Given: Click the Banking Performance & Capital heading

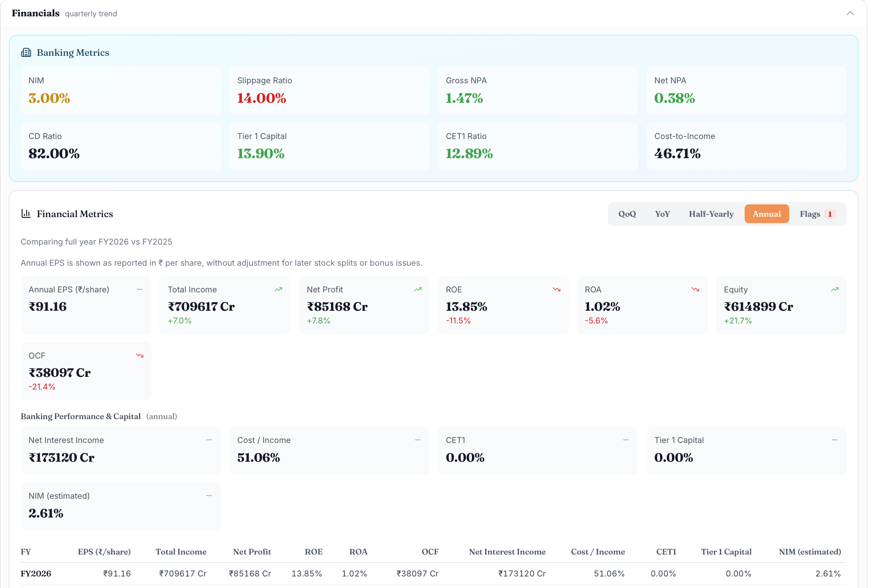Looking at the screenshot, I should [x=81, y=416].
